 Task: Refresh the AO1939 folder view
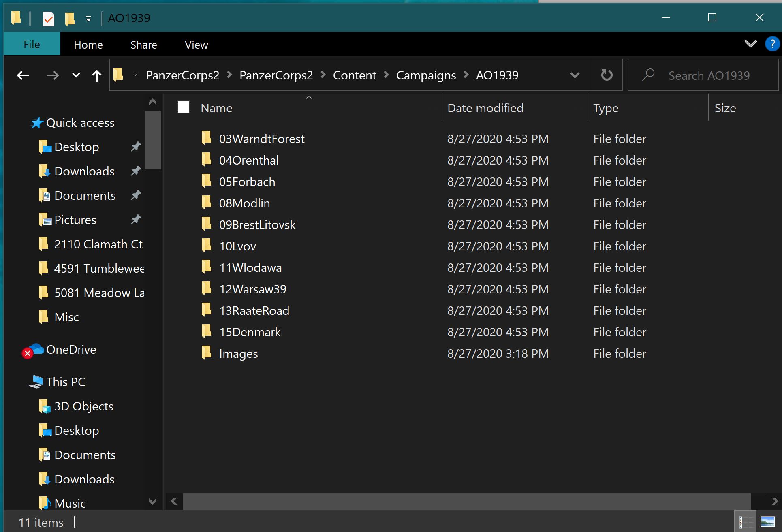607,75
